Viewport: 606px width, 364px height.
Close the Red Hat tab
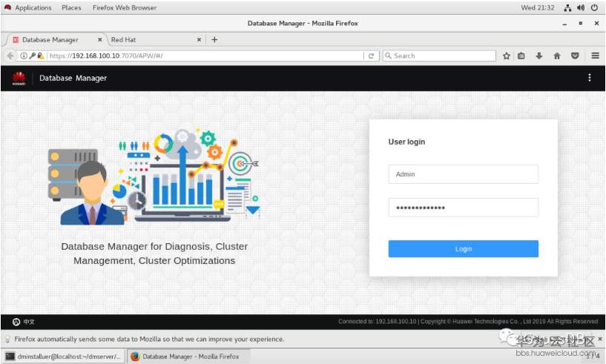(199, 39)
